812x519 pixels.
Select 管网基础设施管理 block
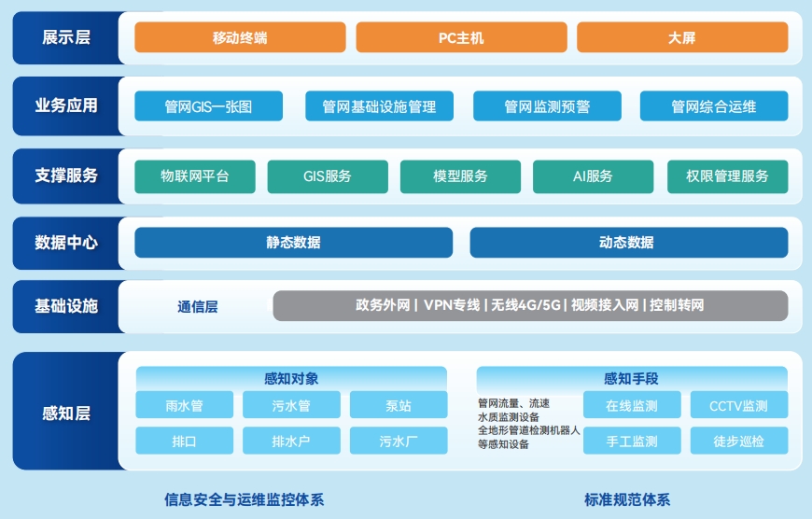point(379,106)
